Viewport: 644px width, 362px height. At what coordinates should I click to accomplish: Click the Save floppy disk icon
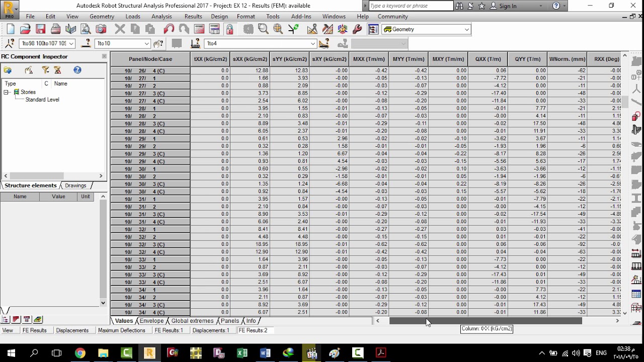pos(41,29)
